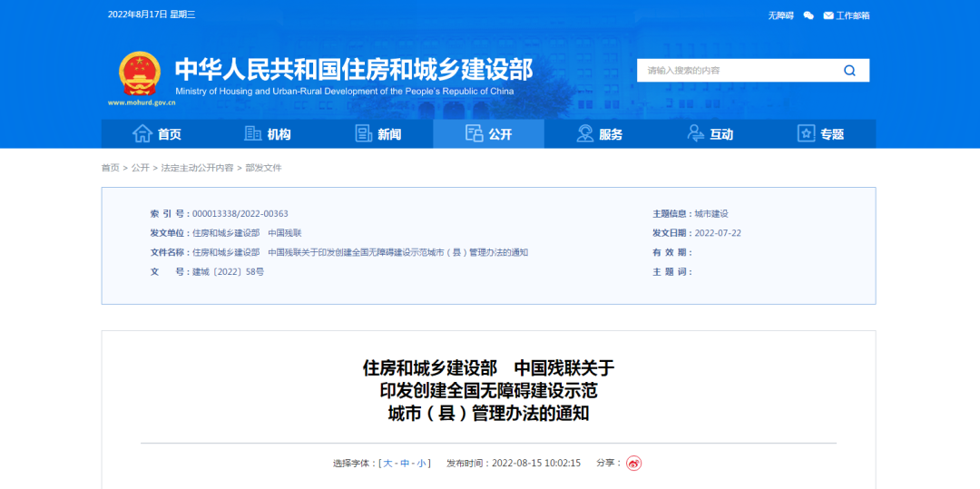Click the 服务 headset person icon
This screenshot has height=489, width=980.
coord(585,134)
